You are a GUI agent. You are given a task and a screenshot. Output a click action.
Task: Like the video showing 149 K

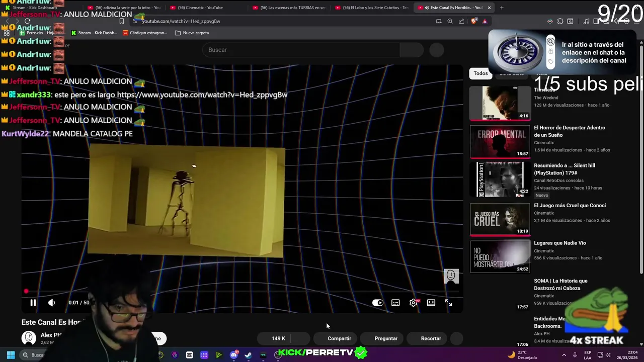(x=274, y=338)
